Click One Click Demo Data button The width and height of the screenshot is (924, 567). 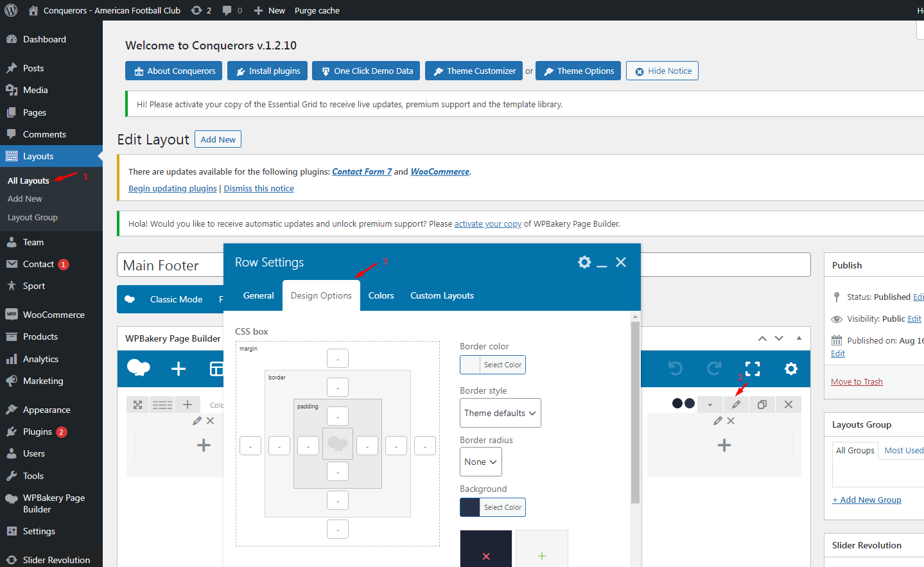(x=366, y=71)
